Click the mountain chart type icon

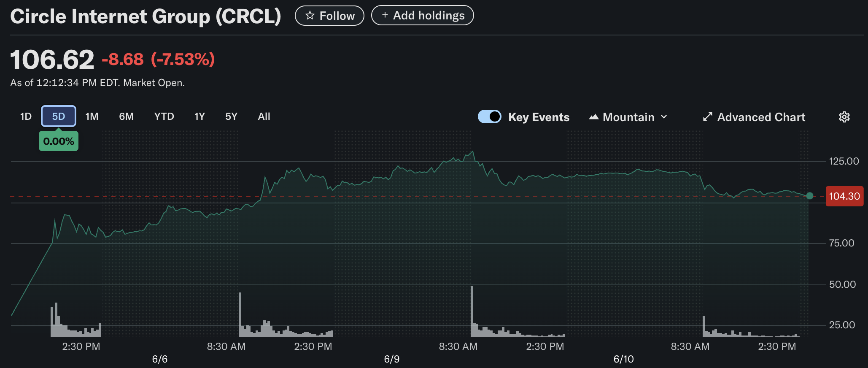pyautogui.click(x=593, y=117)
